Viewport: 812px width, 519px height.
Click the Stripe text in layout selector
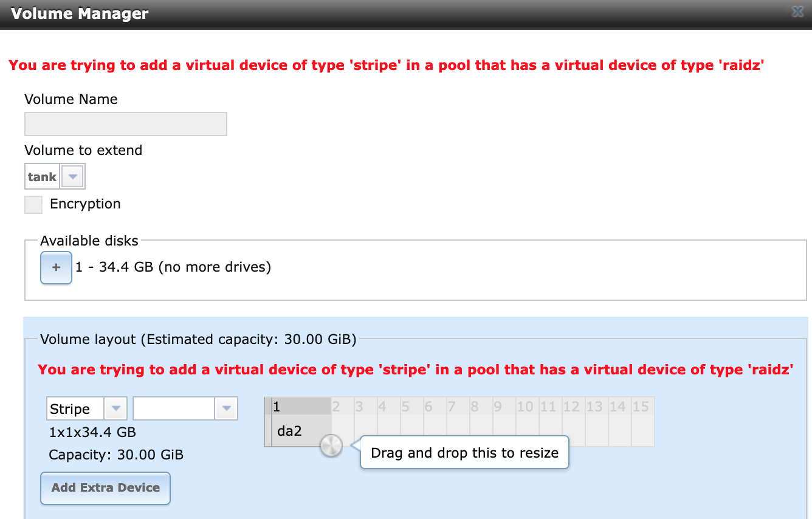coord(70,409)
